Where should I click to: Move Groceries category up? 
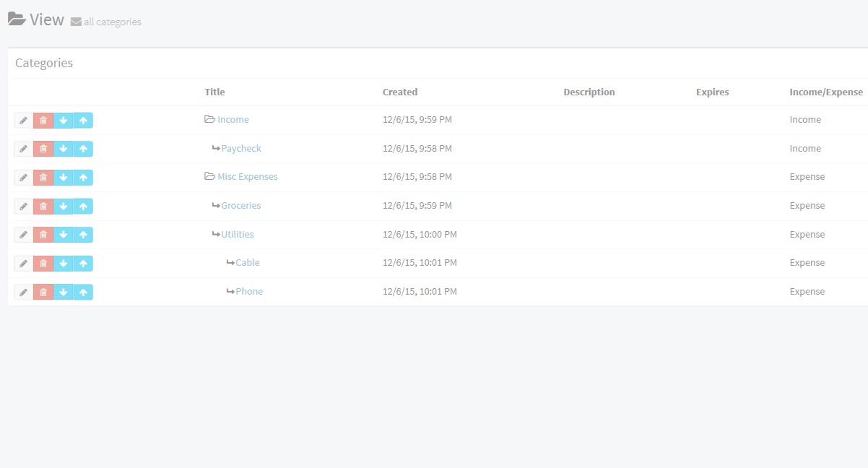click(83, 207)
